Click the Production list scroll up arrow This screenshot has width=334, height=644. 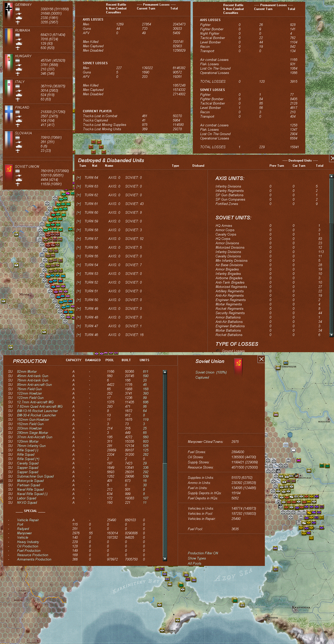click(165, 372)
